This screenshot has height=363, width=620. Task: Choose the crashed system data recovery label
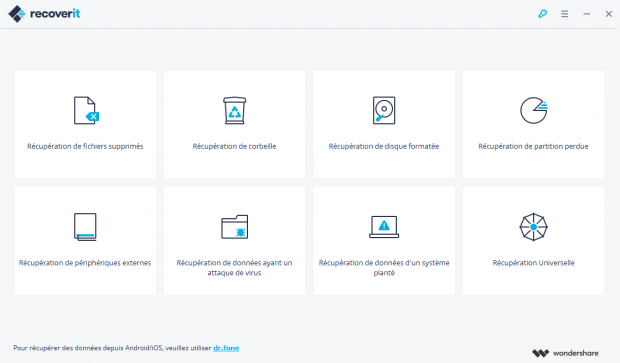point(384,268)
